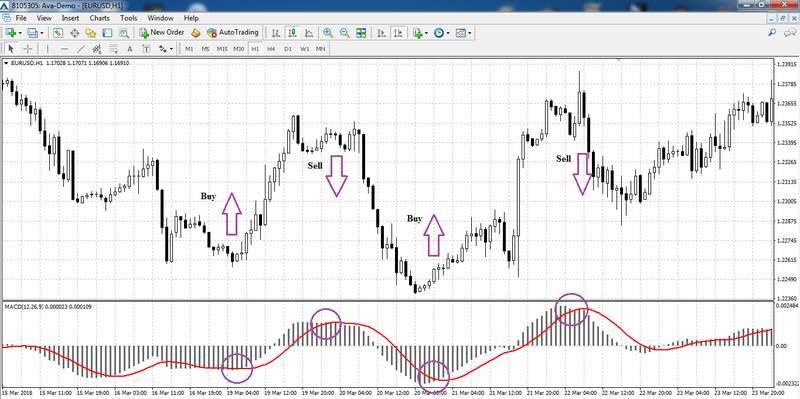The image size is (800, 399).
Task: Expand the new chart dropdown arrow
Action: pyautogui.click(x=20, y=33)
